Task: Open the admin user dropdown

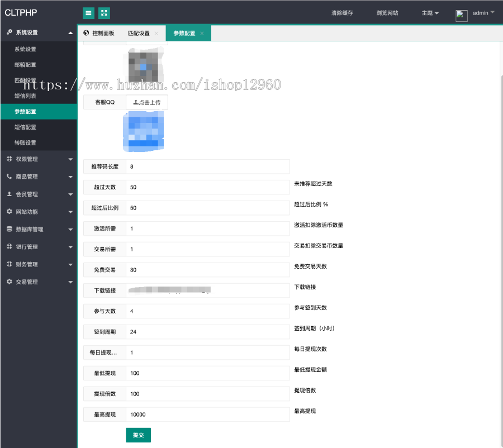Action: [483, 13]
